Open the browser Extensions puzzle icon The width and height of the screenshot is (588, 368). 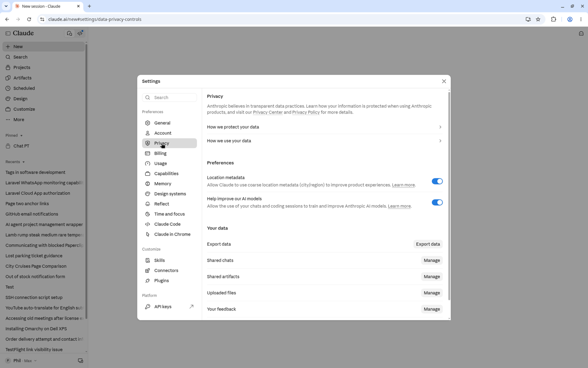coord(554,19)
